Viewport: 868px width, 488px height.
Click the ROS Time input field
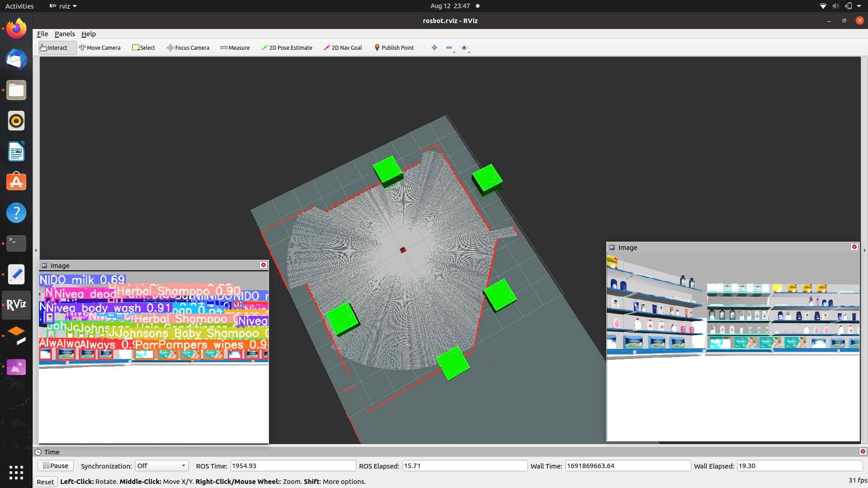point(292,465)
